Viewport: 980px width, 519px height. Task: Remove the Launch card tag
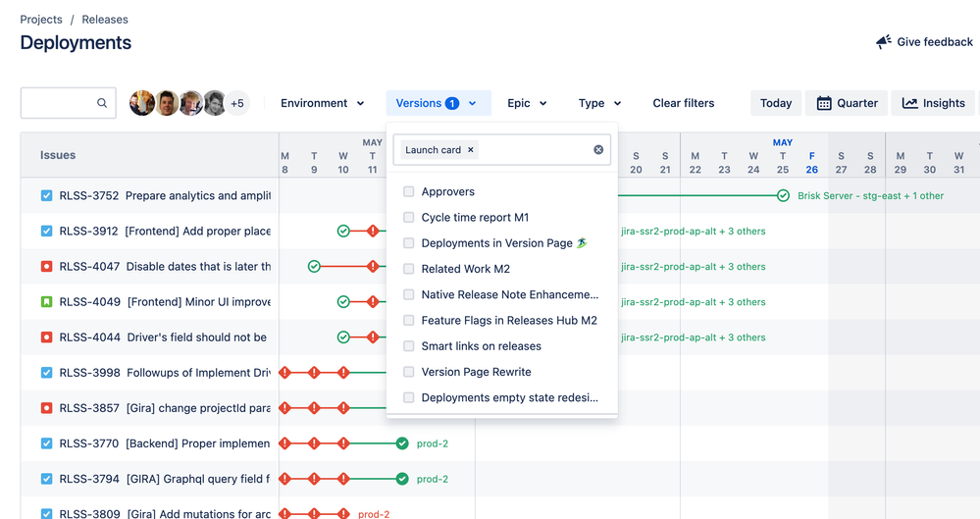pos(471,150)
